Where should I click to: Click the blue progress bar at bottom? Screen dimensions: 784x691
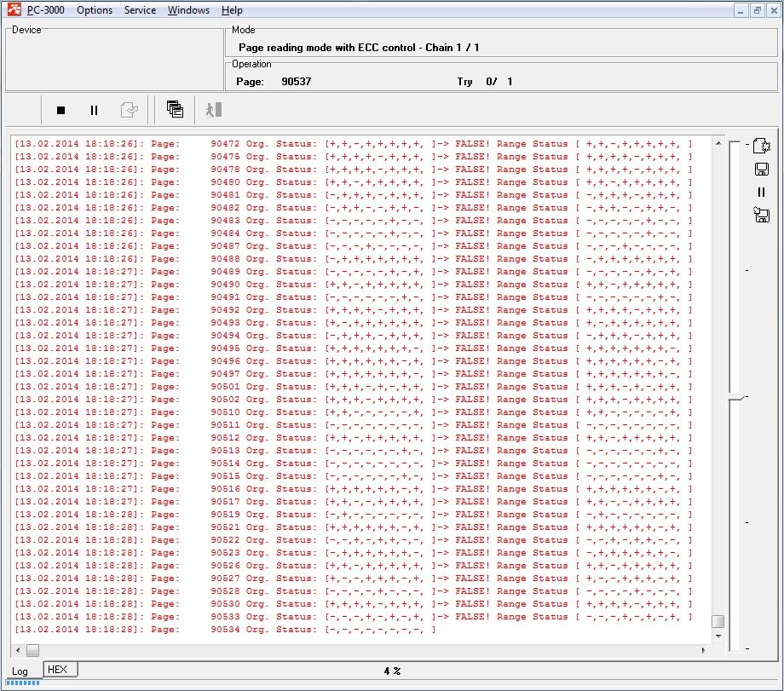tap(22, 683)
